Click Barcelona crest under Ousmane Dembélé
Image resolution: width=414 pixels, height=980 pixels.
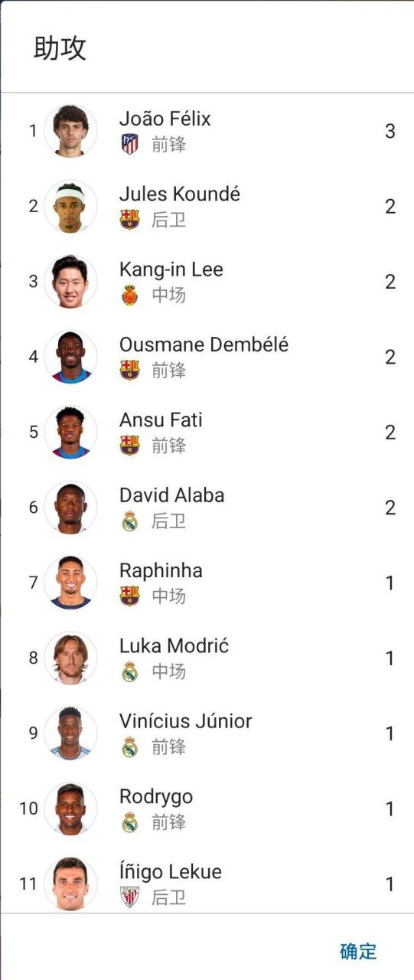coord(130,370)
